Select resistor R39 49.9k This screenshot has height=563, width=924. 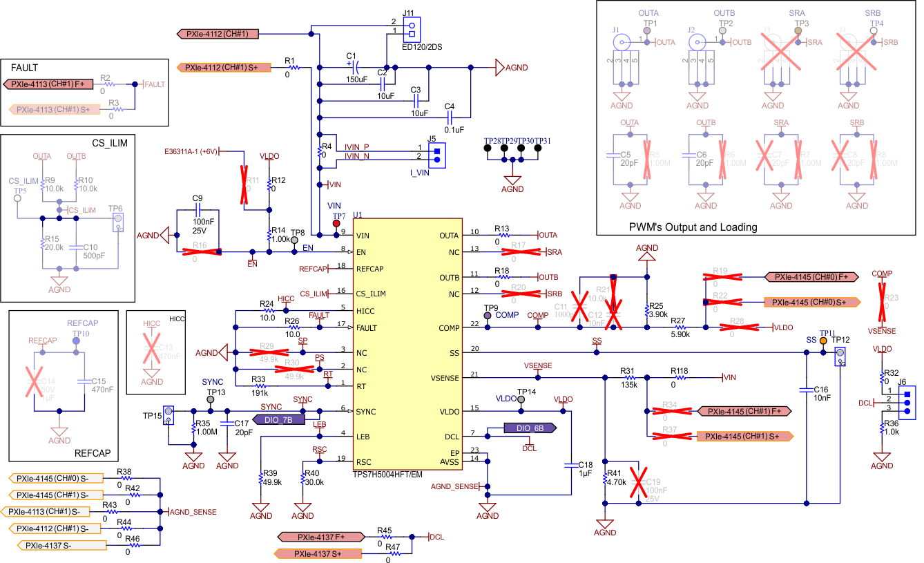pyautogui.click(x=260, y=479)
